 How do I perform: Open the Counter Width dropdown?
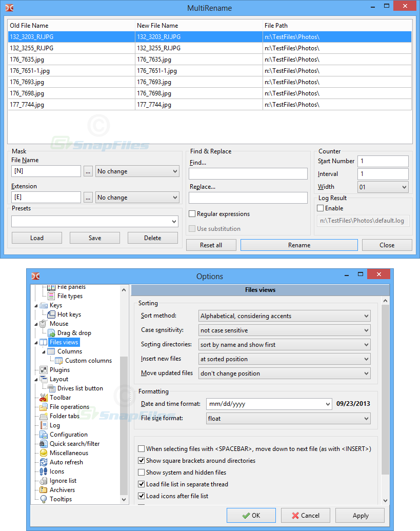pyautogui.click(x=383, y=187)
